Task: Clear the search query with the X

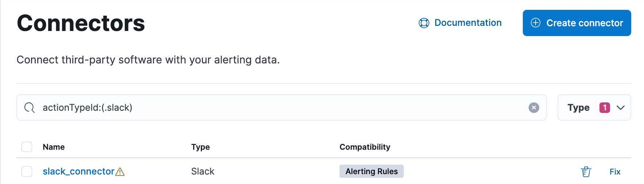Action: click(534, 107)
